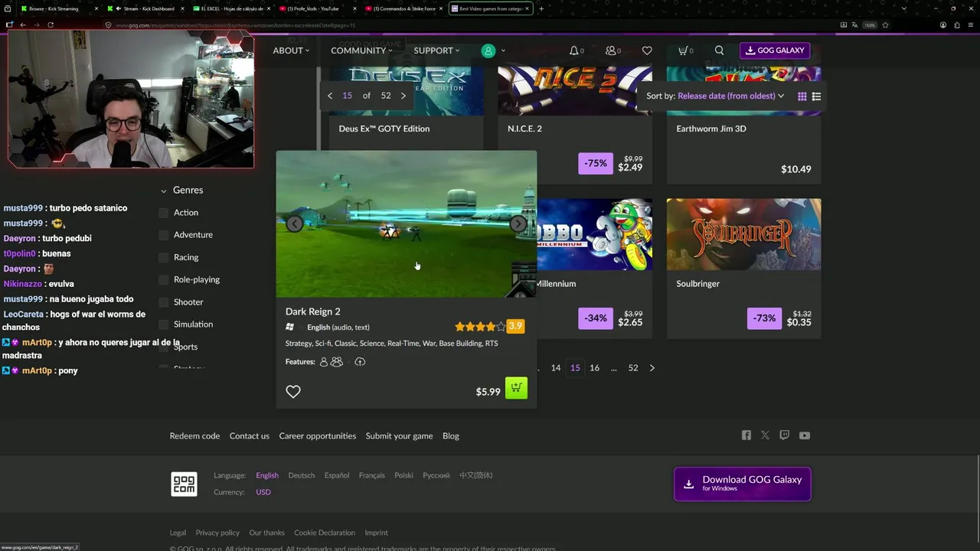Switch to Commandos 4: Strike Force tab
This screenshot has width=980, height=551.
point(404,8)
